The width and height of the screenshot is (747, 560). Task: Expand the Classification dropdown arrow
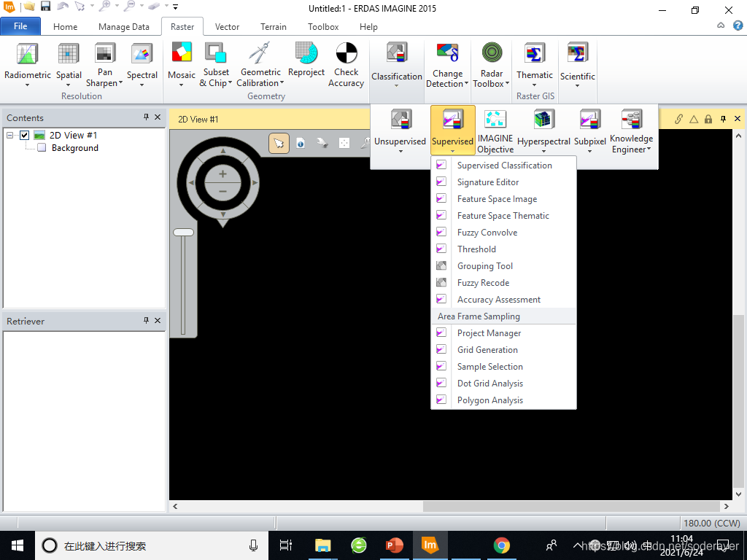click(x=396, y=86)
